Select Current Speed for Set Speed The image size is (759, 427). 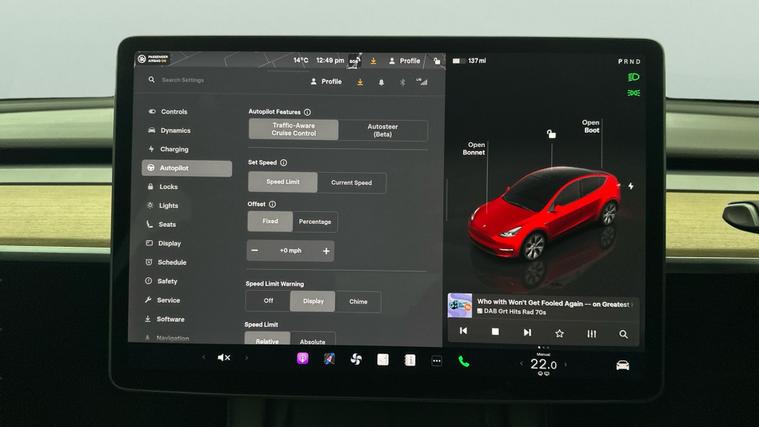coord(351,183)
